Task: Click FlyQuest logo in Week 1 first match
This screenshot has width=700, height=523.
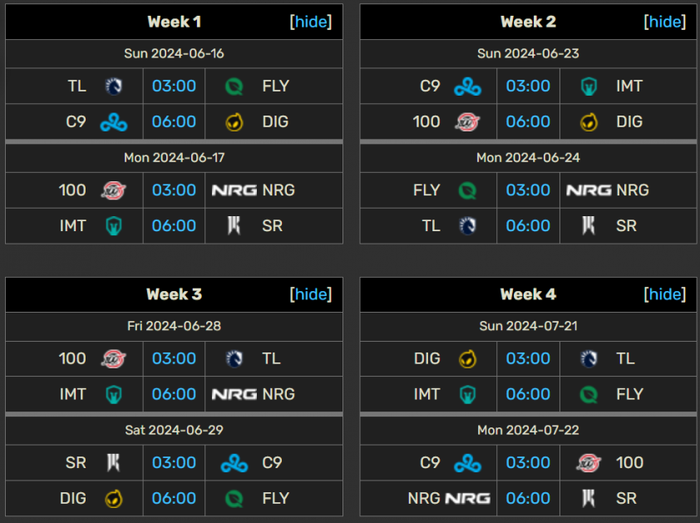Action: tap(234, 86)
